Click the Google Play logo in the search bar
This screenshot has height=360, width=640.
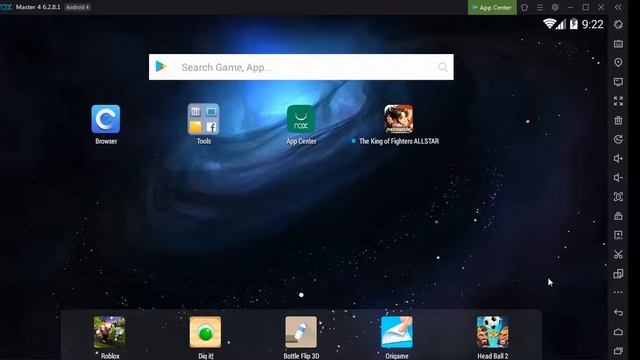point(161,66)
